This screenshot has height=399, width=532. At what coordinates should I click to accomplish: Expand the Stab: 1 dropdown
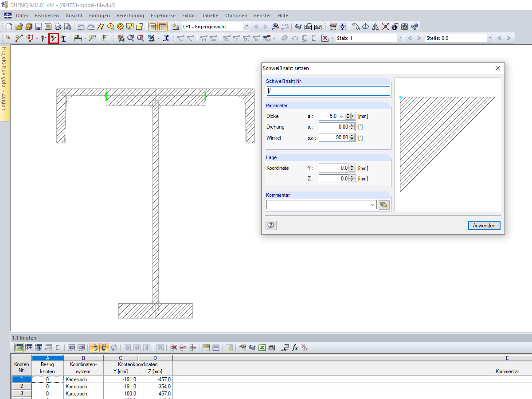pyautogui.click(x=401, y=38)
